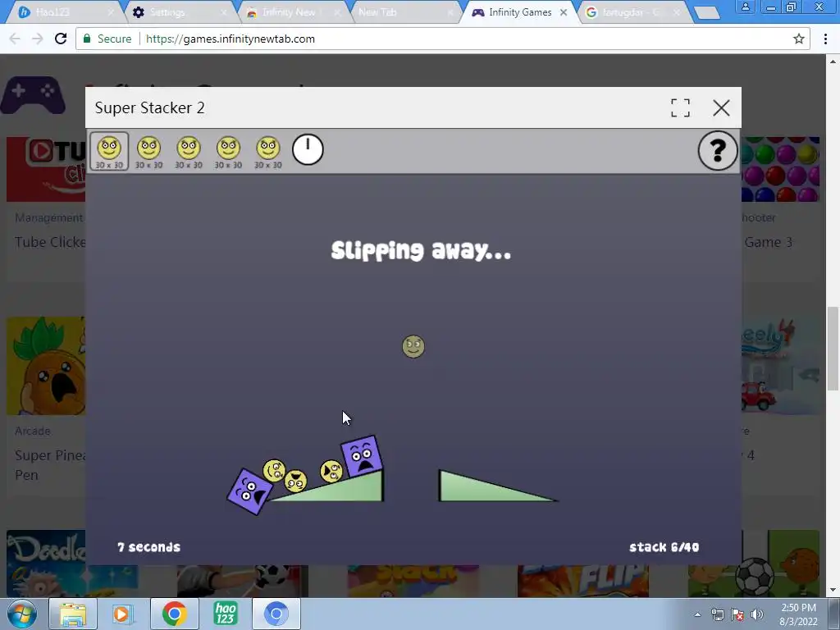Click the Infinity Games gamepad logo
Viewport: 840px width, 630px height.
pyautogui.click(x=33, y=97)
